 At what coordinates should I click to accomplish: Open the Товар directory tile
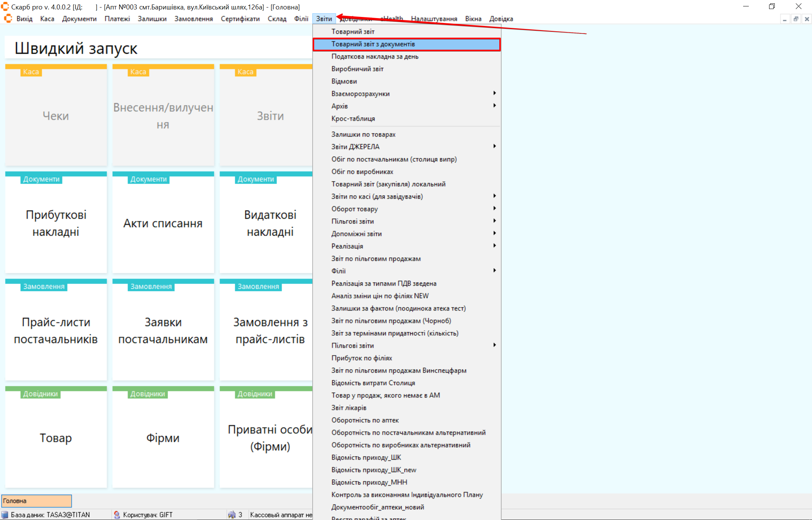(56, 438)
